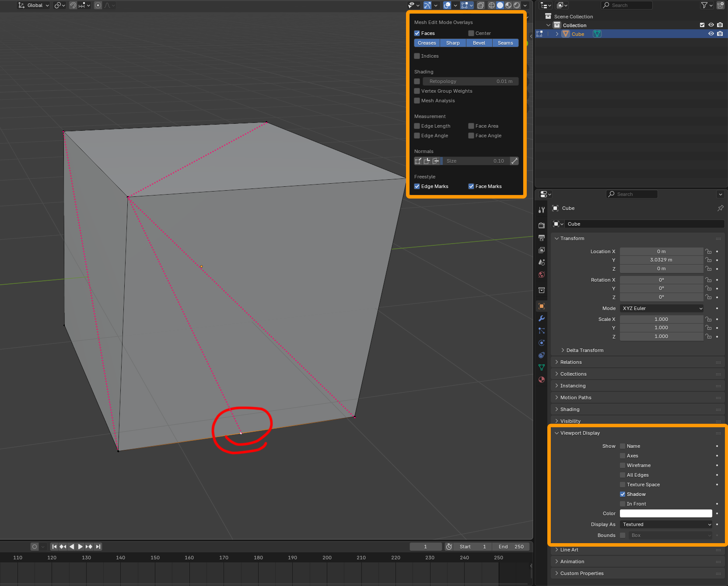Toggle Creases overlay button

point(427,43)
